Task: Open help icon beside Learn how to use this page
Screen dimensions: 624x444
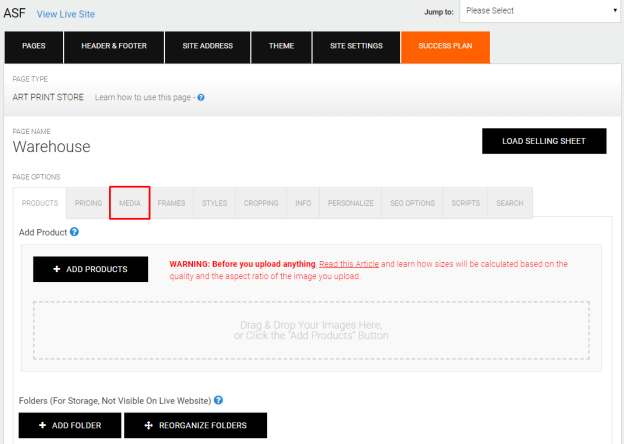Action: (x=201, y=97)
